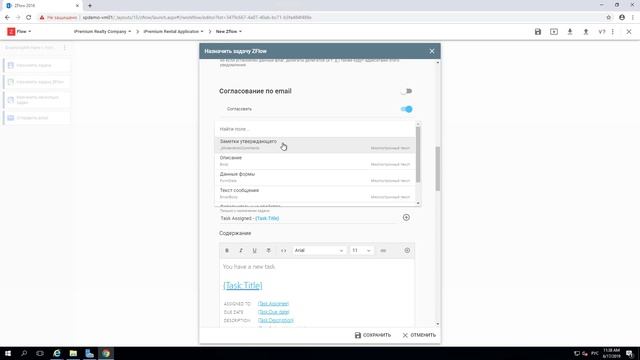
Task: Click the run preview icon in top toolbar
Action: pos(554,31)
